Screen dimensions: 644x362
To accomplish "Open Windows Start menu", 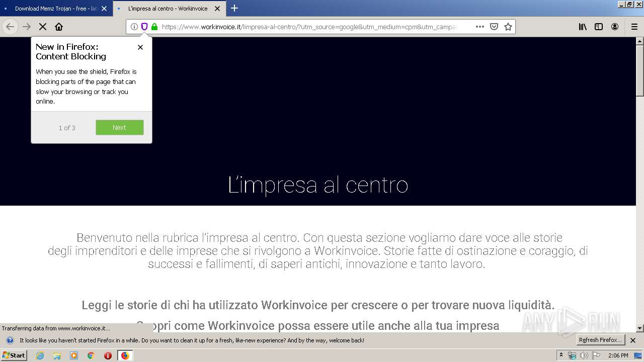I will coord(14,355).
